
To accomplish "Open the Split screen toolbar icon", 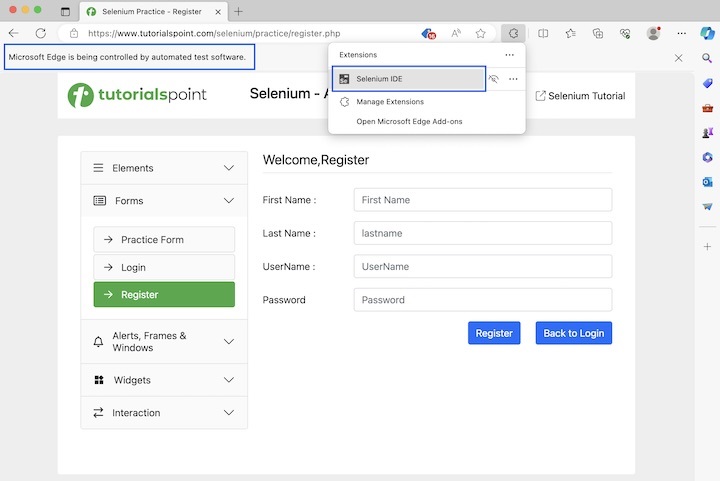I will point(543,33).
